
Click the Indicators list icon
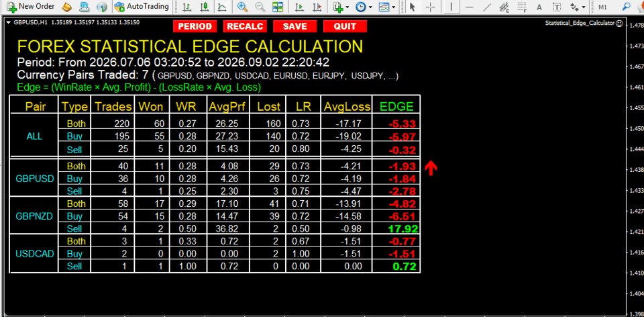coord(338,7)
